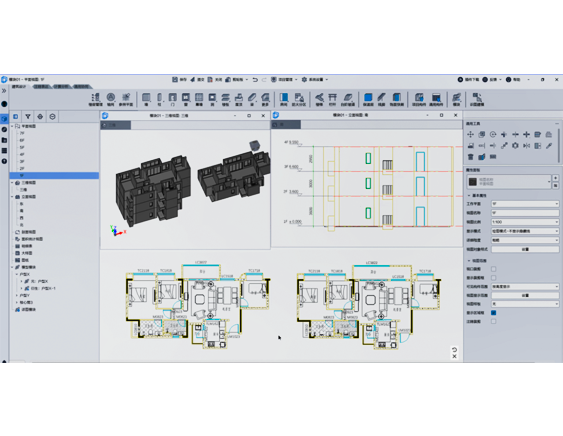Select the move tool in the general tools panel
The width and height of the screenshot is (563, 436).
[470, 134]
